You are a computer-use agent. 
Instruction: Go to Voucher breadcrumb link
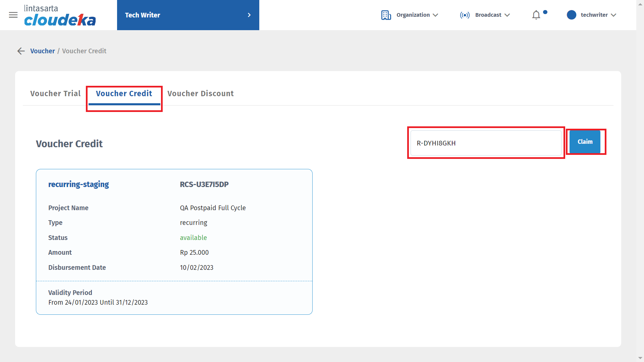(x=42, y=51)
